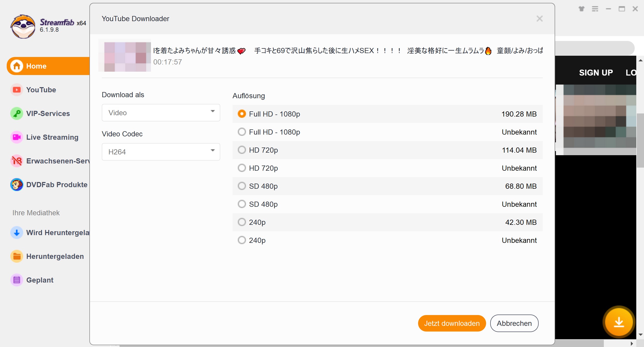Viewport: 644px width, 347px height.
Task: Click the Ihre Mediathek label
Action: [36, 213]
